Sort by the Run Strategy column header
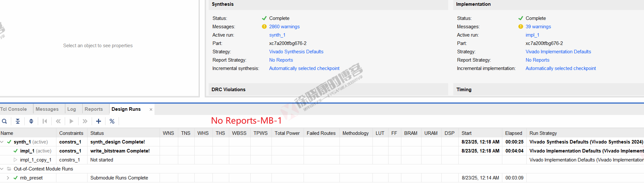Viewport: 644px width, 183px height. 585,133
